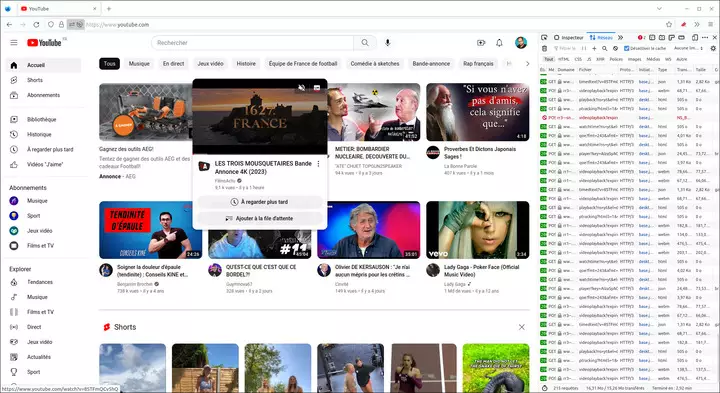720x393 pixels.
Task: Open a new browser tab
Action: click(109, 8)
